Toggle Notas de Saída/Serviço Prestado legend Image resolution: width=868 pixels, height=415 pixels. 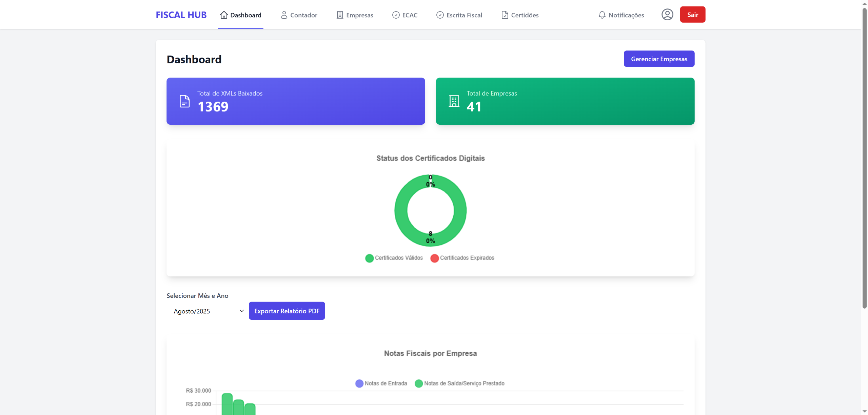pos(459,383)
